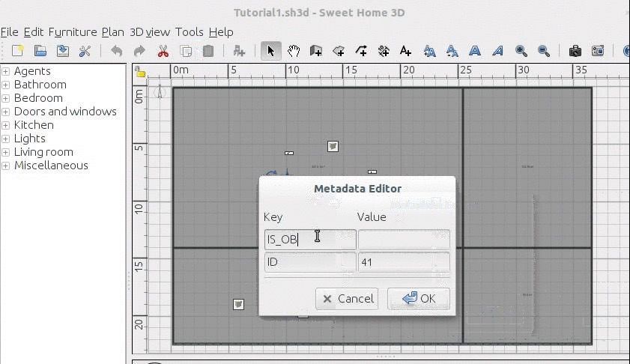Open the Tools menu
The image size is (630, 364).
click(x=190, y=32)
